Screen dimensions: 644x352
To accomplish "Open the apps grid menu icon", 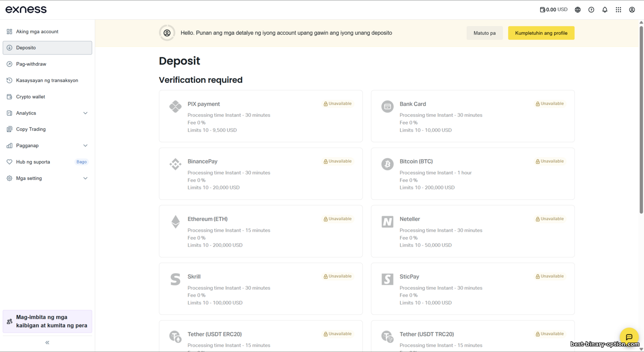I will tap(618, 9).
